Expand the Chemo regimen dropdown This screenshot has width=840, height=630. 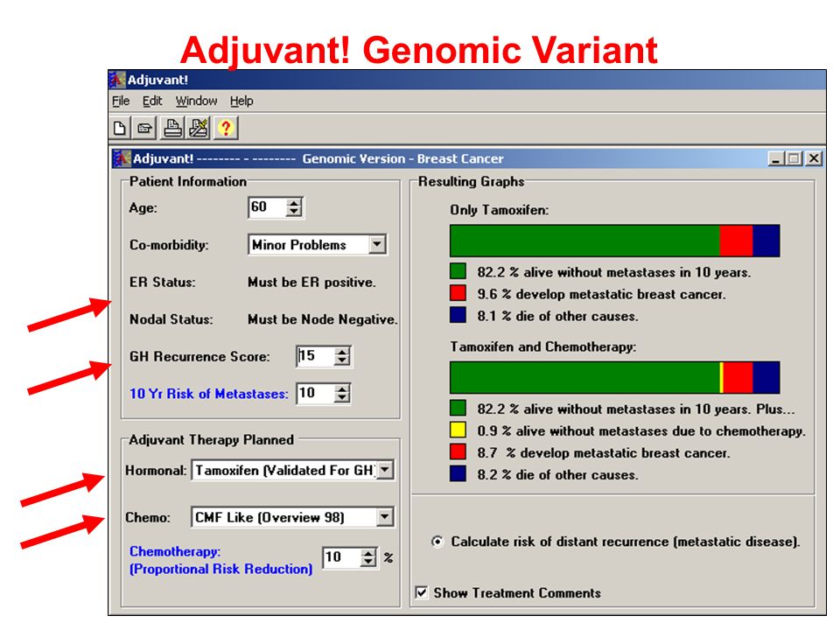[x=385, y=517]
